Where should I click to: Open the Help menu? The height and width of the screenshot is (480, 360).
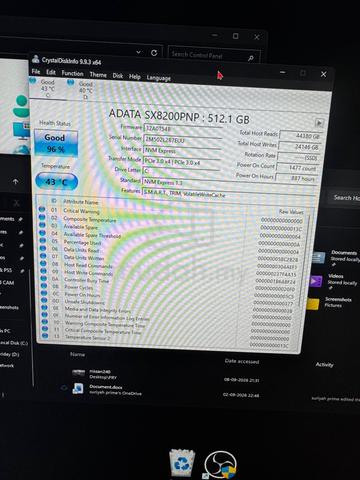coord(135,77)
